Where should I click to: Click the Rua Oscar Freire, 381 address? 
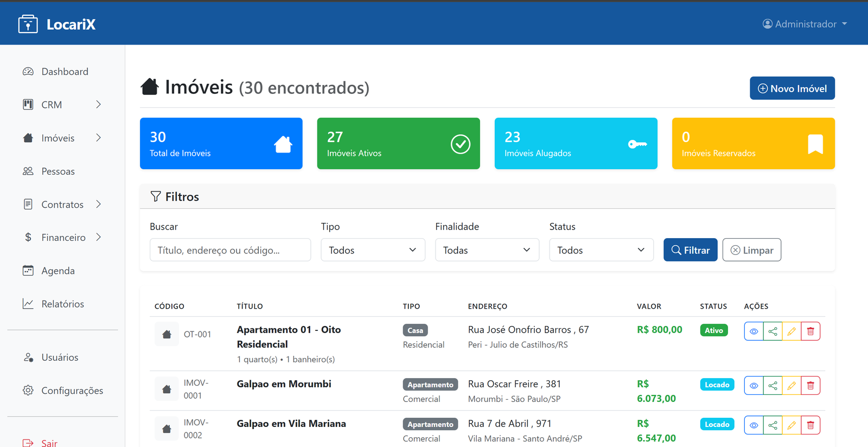(514, 384)
